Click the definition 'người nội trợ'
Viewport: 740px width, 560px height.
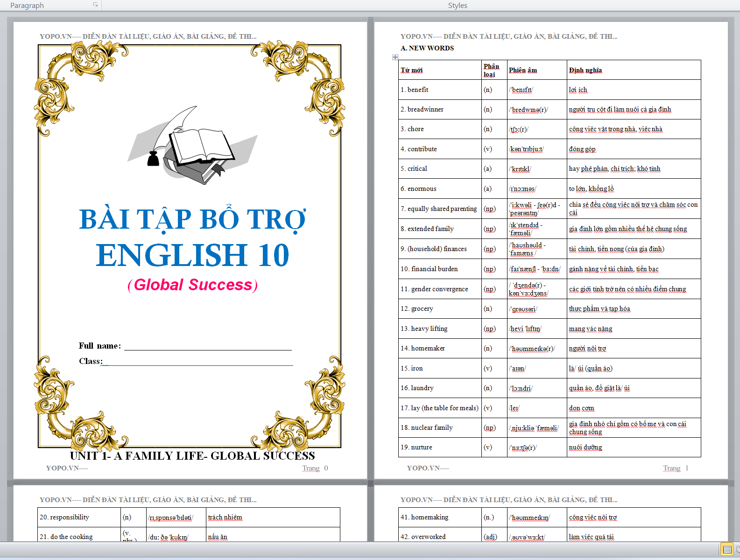(587, 348)
